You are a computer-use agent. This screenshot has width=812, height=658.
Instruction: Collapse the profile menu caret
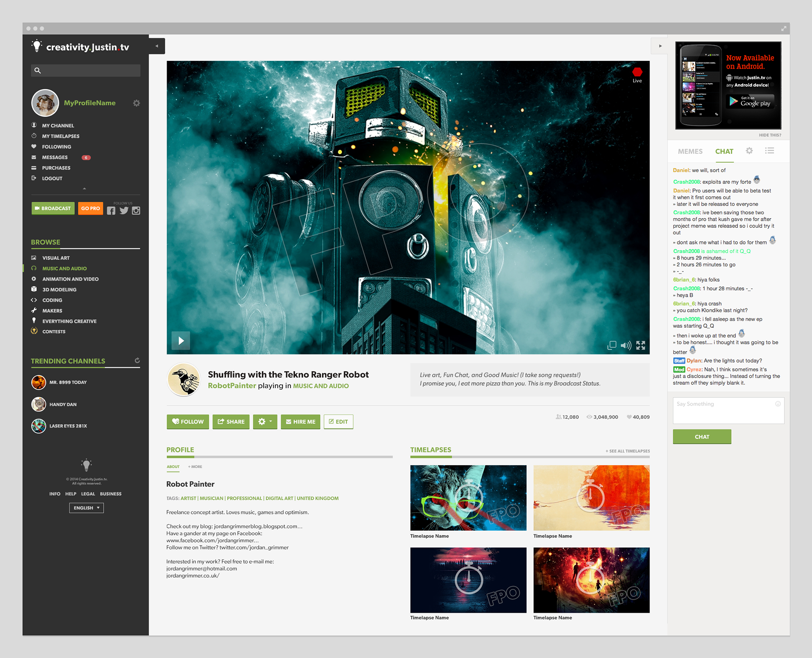84,189
